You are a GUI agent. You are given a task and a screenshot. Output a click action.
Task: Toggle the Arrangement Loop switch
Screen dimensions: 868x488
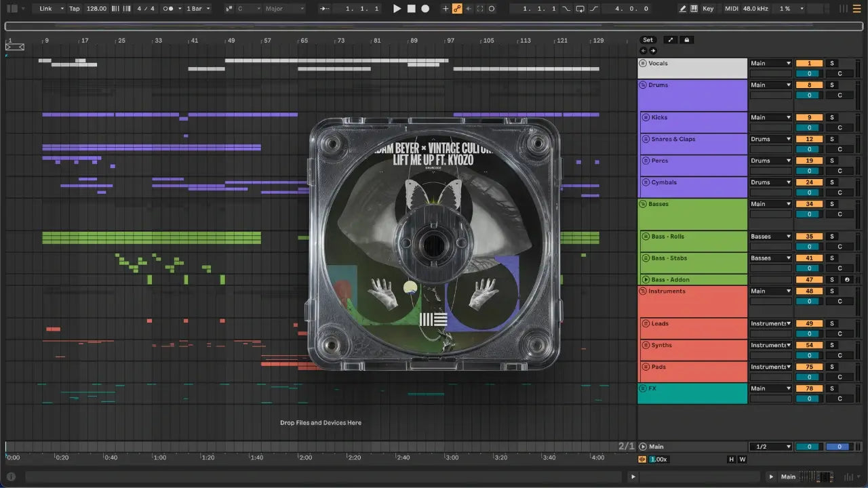tap(580, 9)
